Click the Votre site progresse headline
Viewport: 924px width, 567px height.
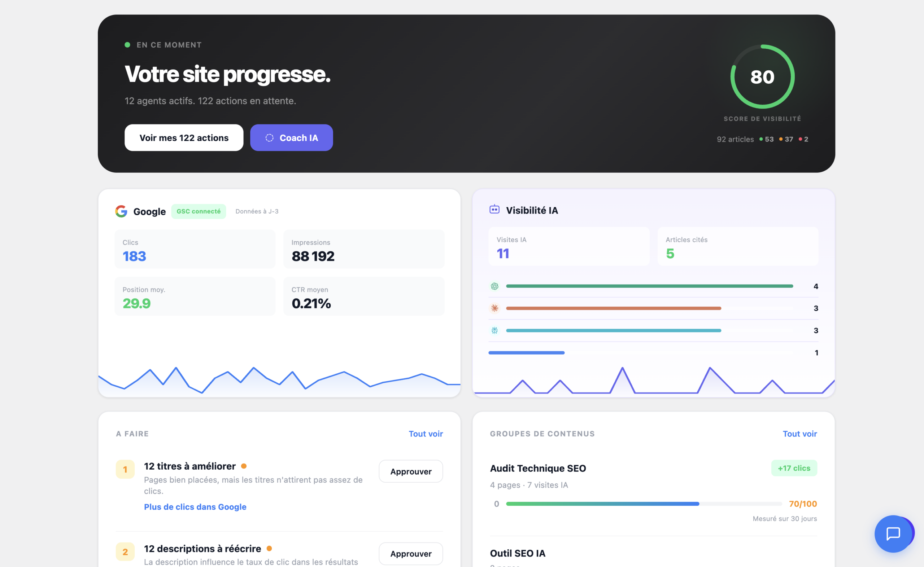(227, 74)
